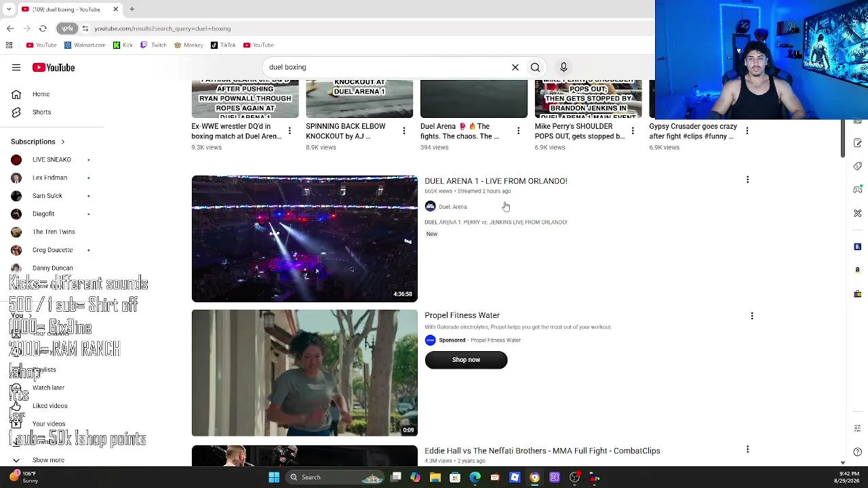Open the games controller sidebar icon
The height and width of the screenshot is (488, 868).
[857, 190]
